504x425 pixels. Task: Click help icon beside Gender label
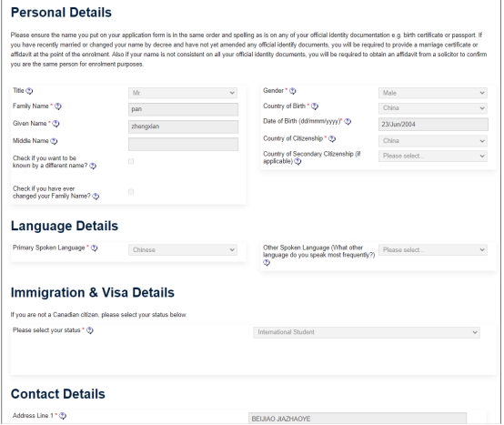click(x=293, y=91)
